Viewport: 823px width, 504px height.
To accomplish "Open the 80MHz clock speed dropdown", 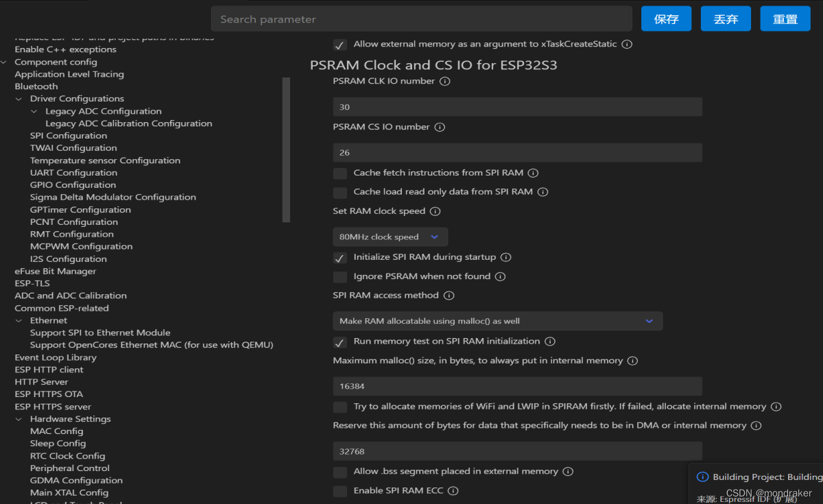I will tap(390, 237).
